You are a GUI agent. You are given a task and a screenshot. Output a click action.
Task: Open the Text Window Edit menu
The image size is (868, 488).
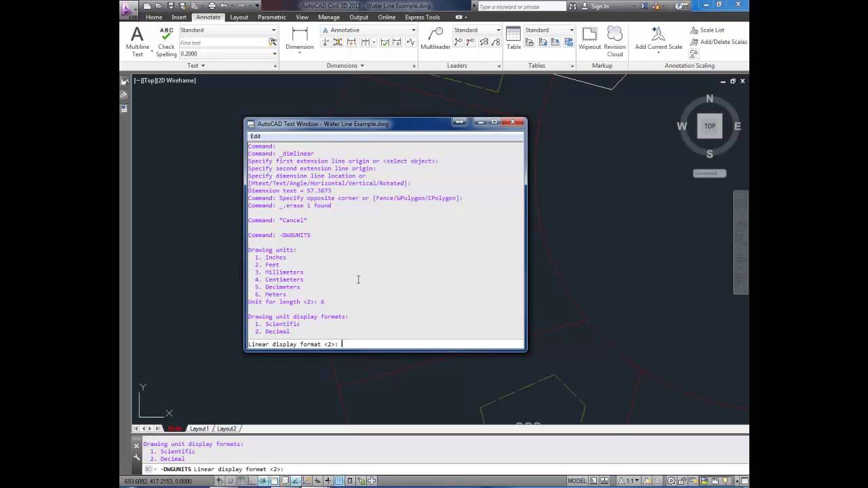tap(255, 136)
